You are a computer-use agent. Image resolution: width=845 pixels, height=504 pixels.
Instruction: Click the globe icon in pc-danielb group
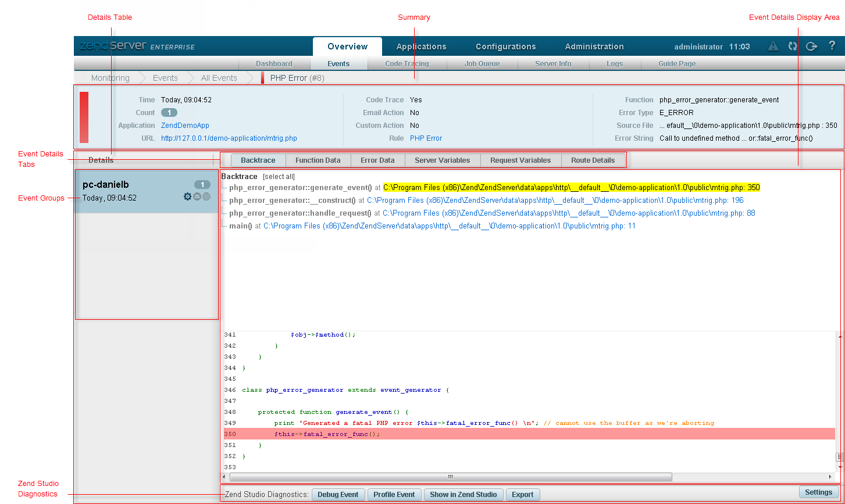coord(206,197)
